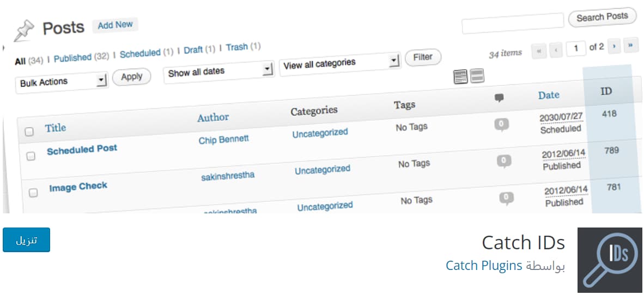Open the Bulk Actions dropdown
The height and width of the screenshot is (295, 644).
[62, 83]
